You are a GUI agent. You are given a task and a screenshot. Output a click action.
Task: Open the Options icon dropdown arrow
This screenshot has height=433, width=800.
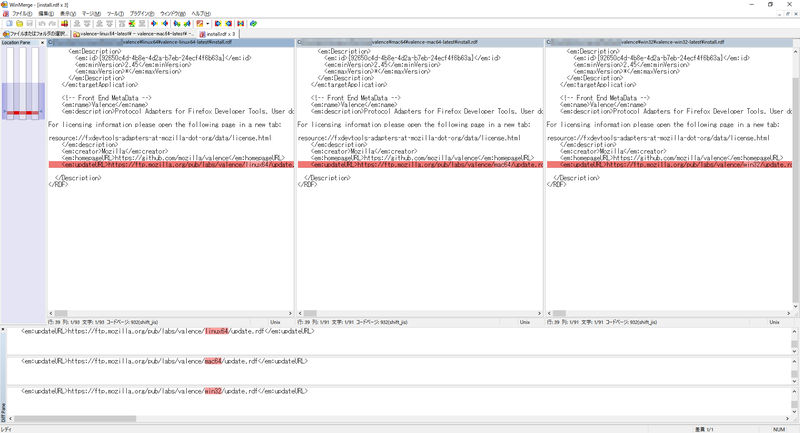coord(208,23)
